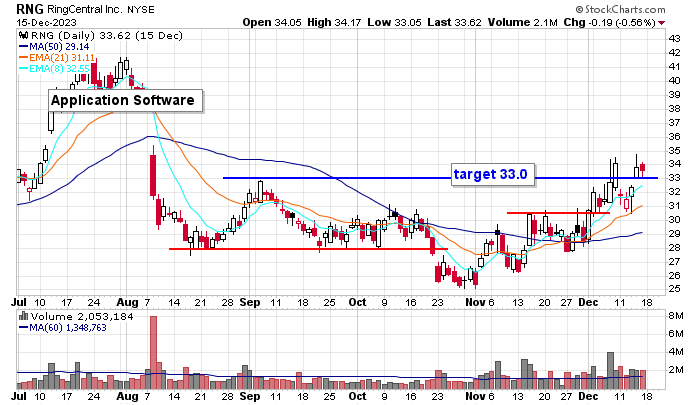The height and width of the screenshot is (405, 700).
Task: Click the 33 price axis label
Action: (x=674, y=178)
